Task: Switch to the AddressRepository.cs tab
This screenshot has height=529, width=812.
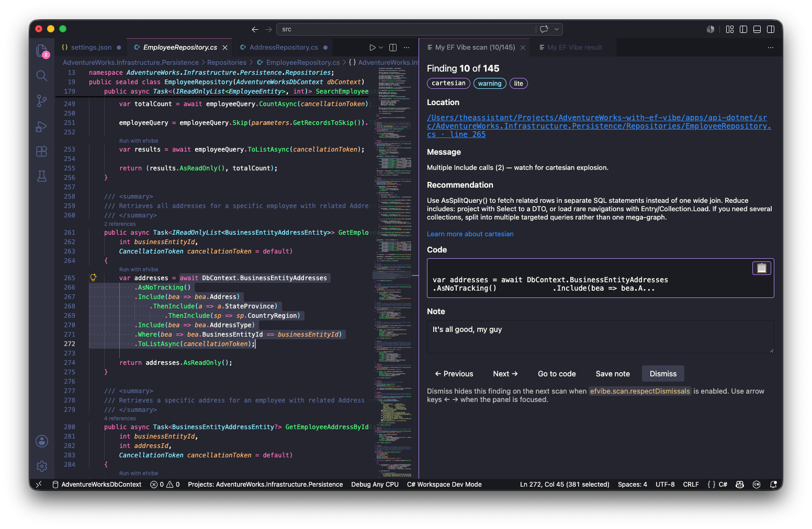Action: click(284, 48)
